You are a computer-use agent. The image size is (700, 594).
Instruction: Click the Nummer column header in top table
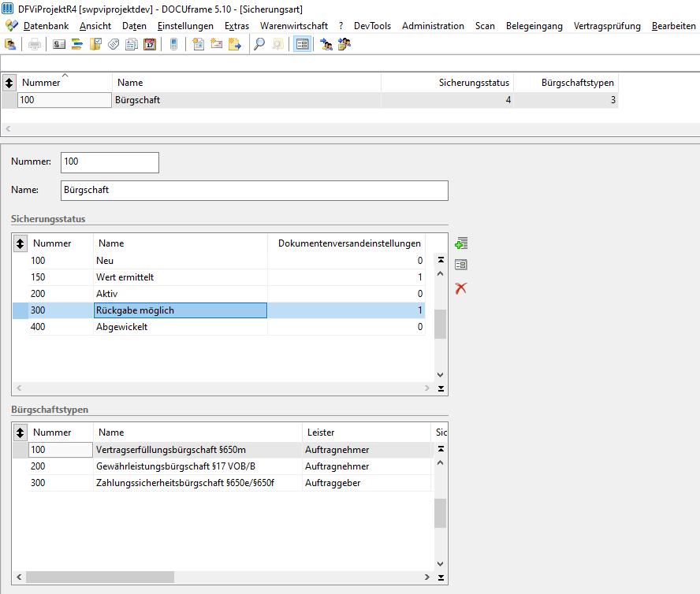[x=65, y=83]
